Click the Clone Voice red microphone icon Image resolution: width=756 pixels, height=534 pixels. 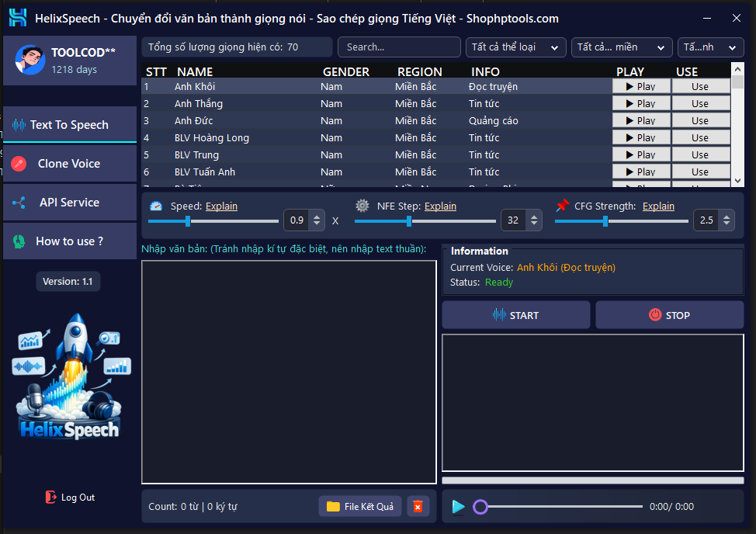19,164
